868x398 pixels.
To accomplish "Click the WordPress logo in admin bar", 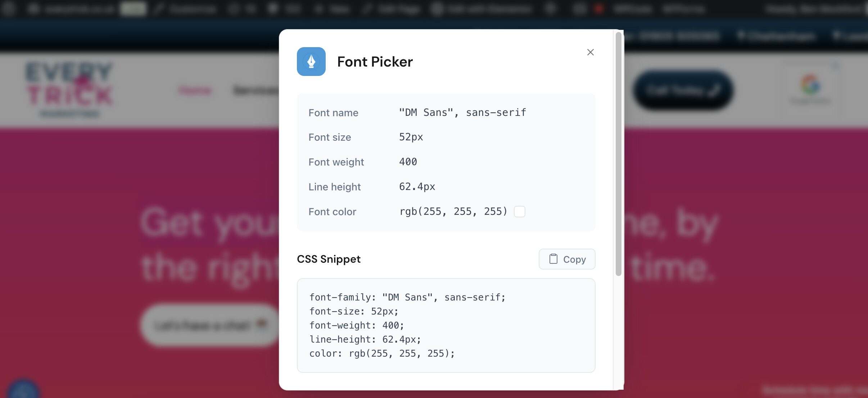I will click(x=8, y=9).
